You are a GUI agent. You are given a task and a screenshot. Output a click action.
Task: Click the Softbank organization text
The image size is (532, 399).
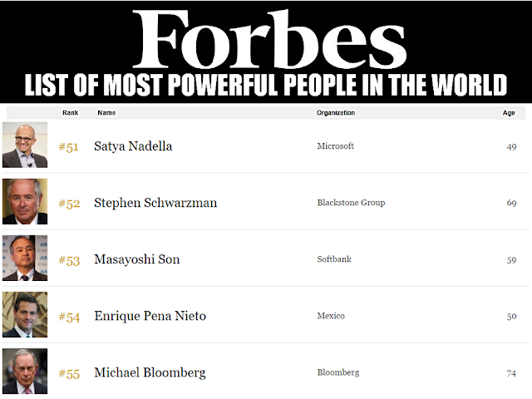click(x=334, y=259)
